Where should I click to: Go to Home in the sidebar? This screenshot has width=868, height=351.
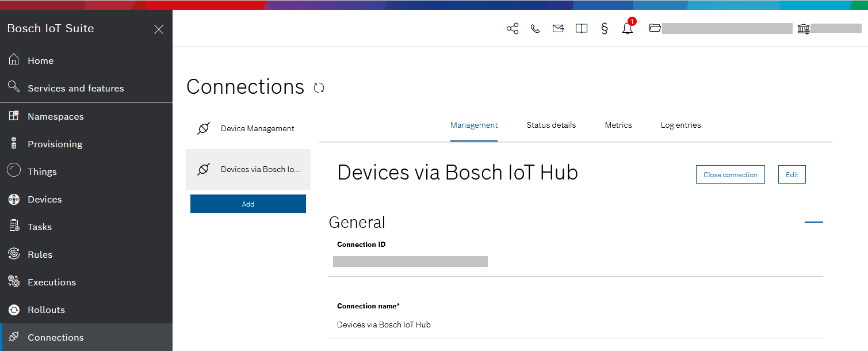[x=86, y=60]
